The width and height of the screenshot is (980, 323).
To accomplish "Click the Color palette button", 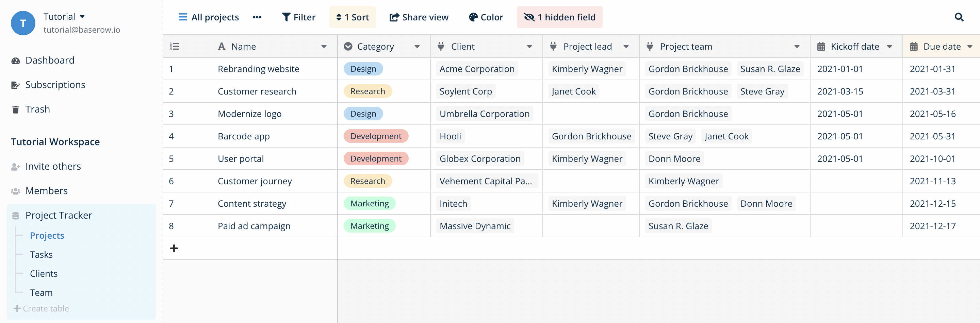I will [486, 17].
